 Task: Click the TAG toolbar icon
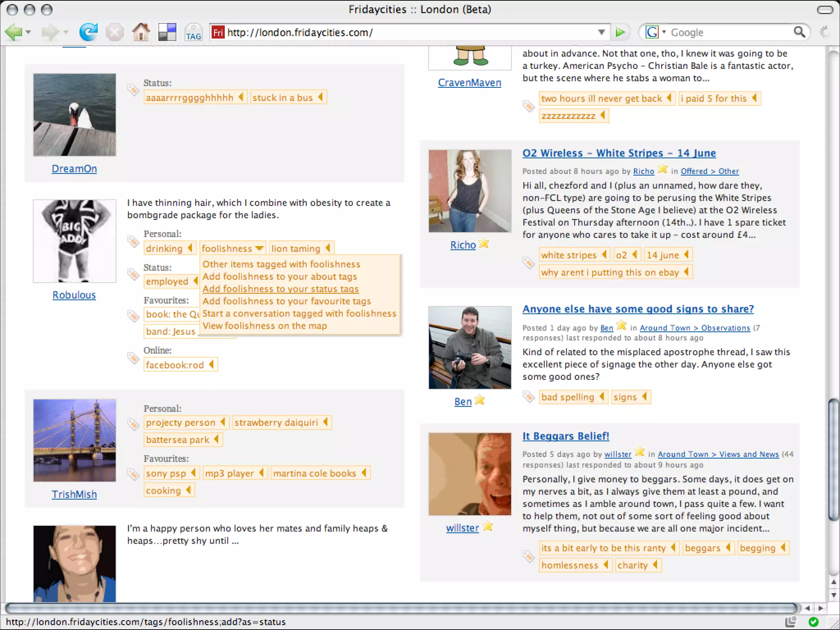[193, 32]
